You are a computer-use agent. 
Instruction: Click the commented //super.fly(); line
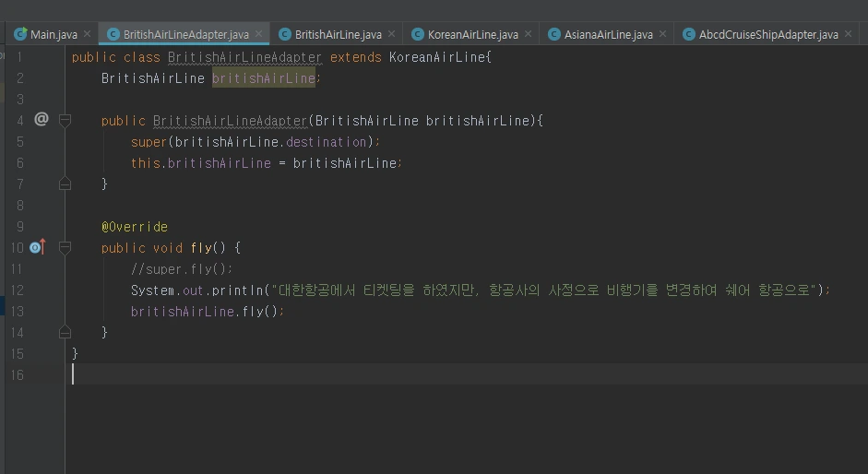tap(182, 269)
